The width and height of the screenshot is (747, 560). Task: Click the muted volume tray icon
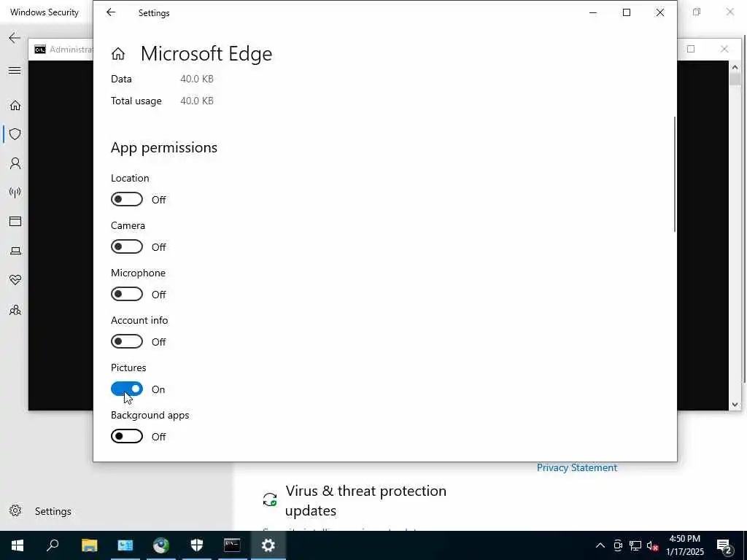[653, 545]
